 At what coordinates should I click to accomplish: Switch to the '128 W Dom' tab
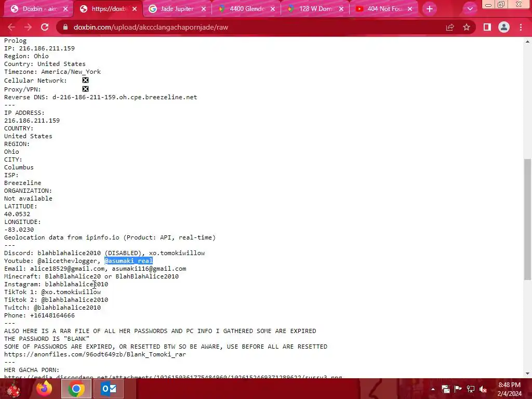tap(315, 9)
